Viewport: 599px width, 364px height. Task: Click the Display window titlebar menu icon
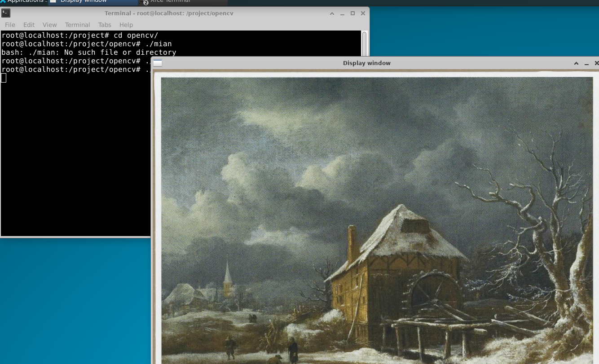[x=158, y=63]
